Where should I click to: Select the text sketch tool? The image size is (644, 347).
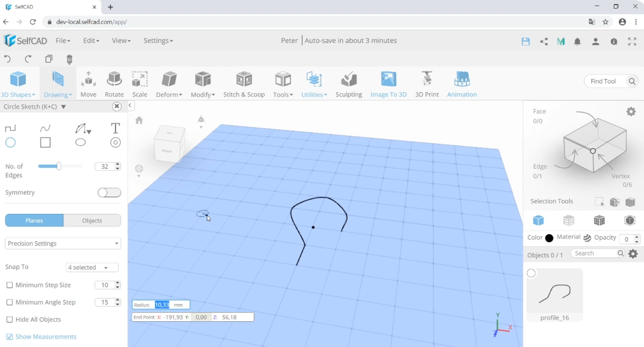click(x=115, y=128)
